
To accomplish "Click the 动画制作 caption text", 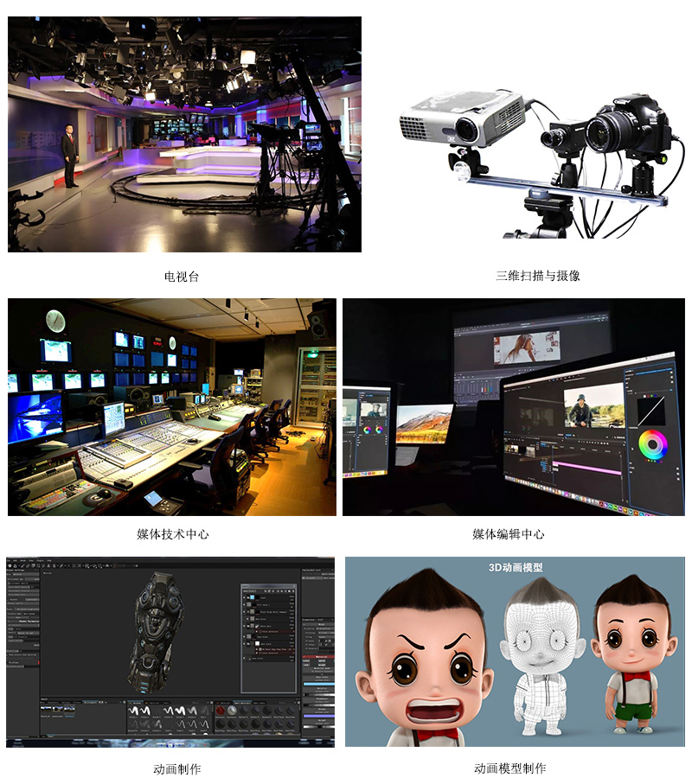I will click(x=176, y=768).
